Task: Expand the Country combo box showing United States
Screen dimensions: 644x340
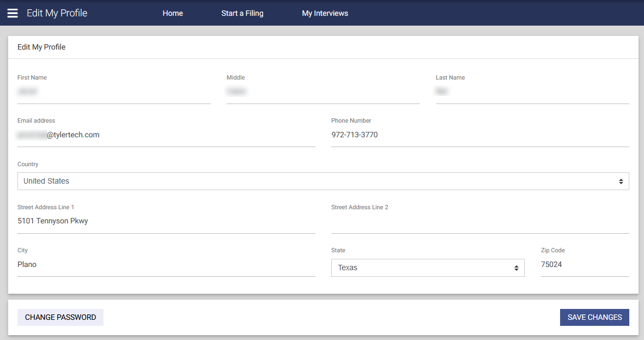Action: coord(323,181)
